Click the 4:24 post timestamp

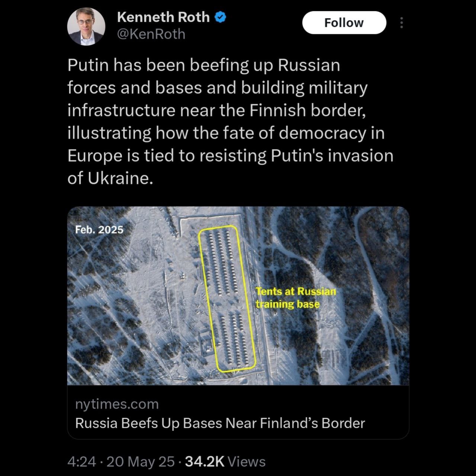(82, 461)
